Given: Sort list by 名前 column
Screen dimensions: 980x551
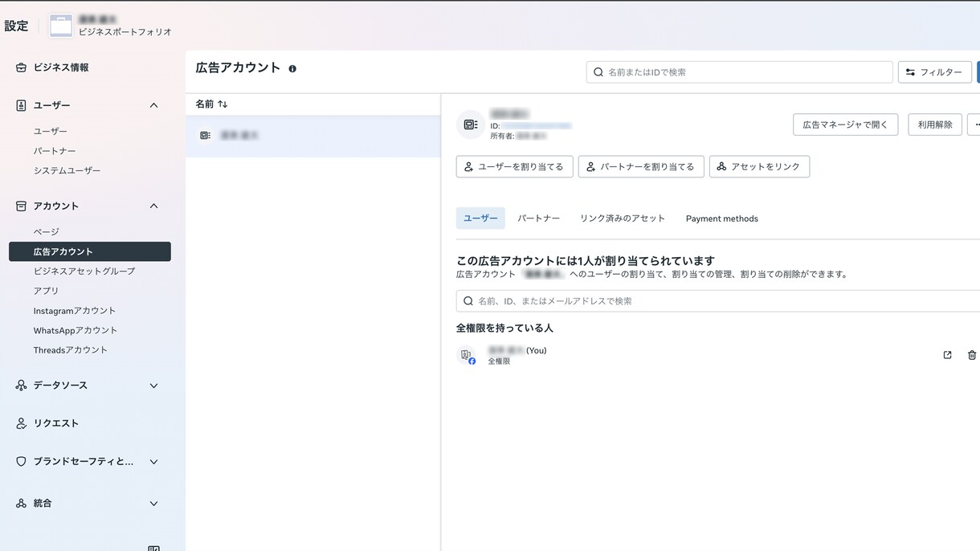Looking at the screenshot, I should tap(211, 104).
